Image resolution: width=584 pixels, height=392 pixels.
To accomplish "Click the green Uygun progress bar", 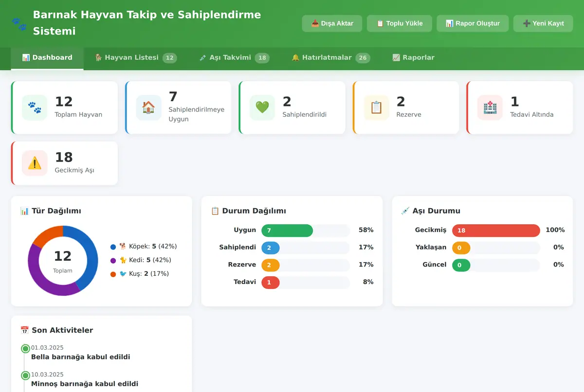I will [x=287, y=231].
